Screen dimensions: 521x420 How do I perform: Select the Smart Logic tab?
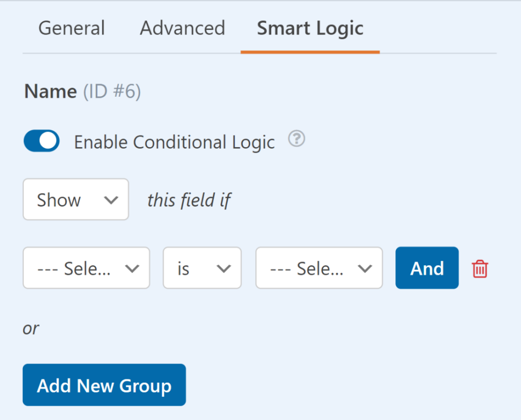click(310, 29)
